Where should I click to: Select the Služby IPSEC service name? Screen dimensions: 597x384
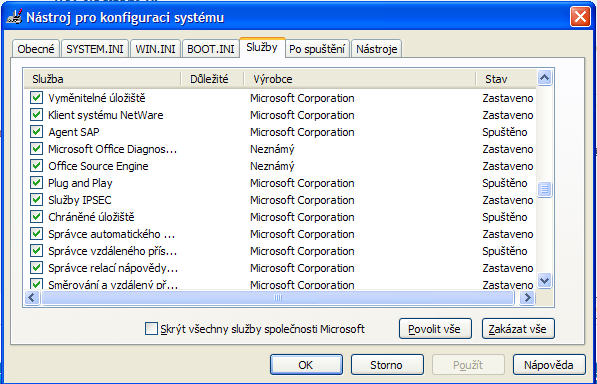click(80, 200)
